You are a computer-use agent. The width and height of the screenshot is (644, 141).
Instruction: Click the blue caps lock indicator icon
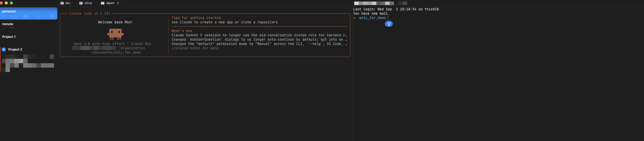coord(389,24)
